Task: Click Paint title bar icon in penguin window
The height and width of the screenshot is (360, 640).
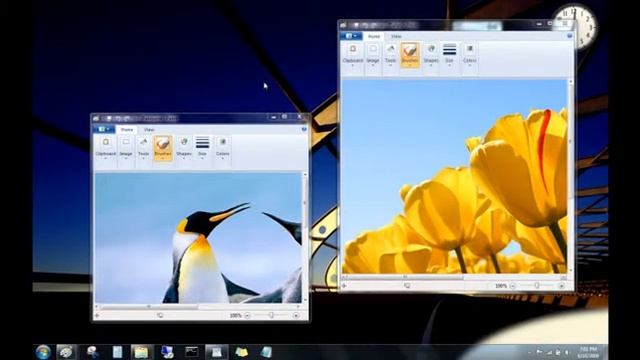Action: (x=96, y=118)
